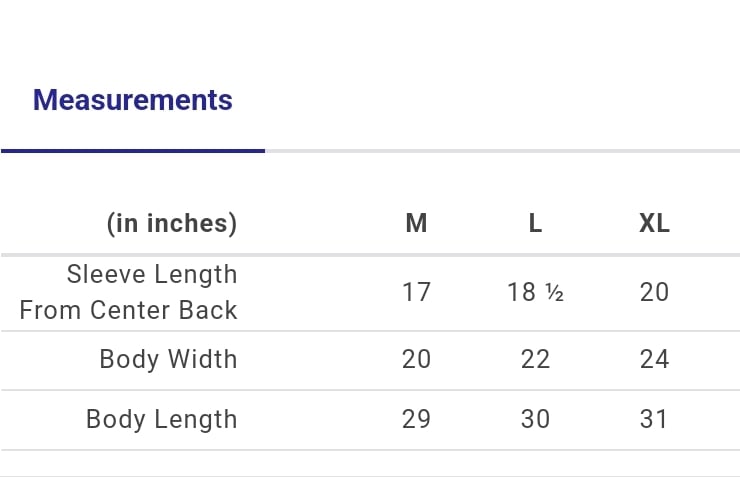Select body width value 24 for XL
The image size is (740, 477).
[654, 360]
